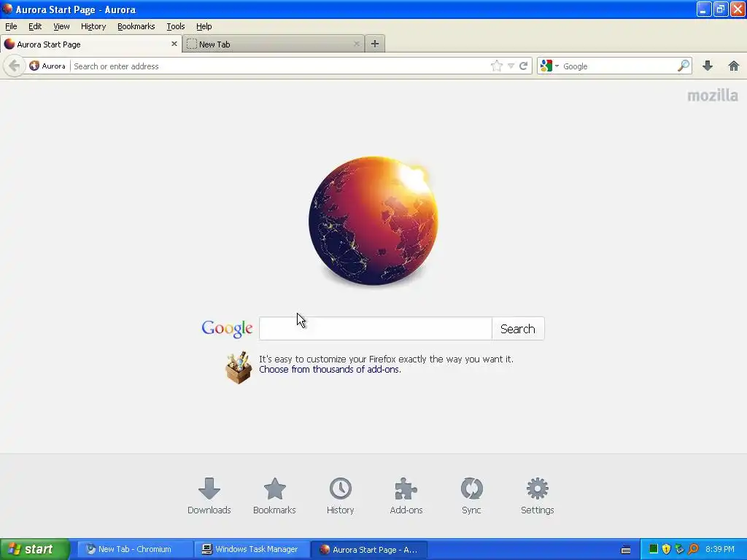Open downloads panel from toolbar arrow
Screen dimensions: 747x560
tap(708, 66)
